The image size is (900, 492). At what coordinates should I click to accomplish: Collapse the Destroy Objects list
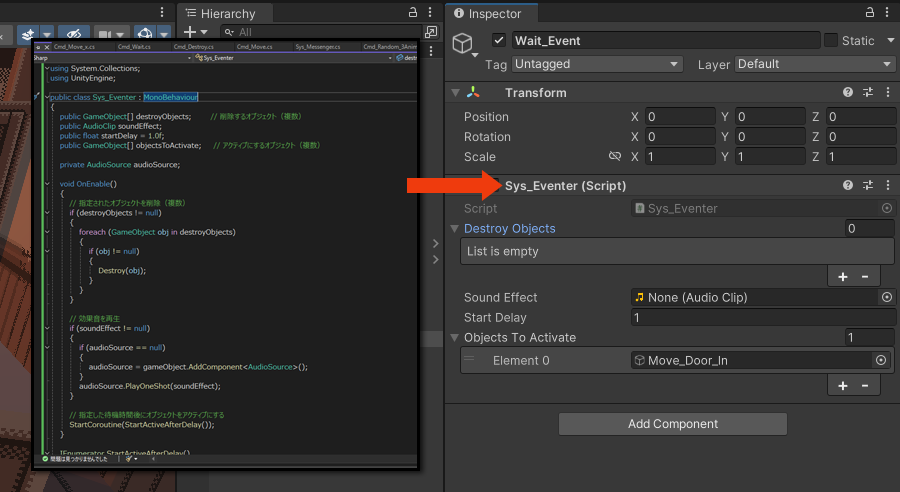[x=456, y=229]
